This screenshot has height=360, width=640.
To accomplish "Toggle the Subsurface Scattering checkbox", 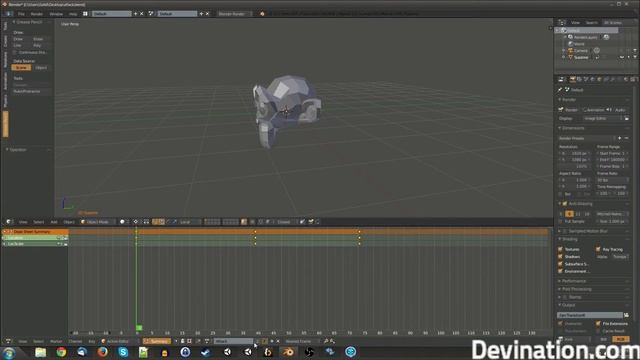I will click(560, 264).
